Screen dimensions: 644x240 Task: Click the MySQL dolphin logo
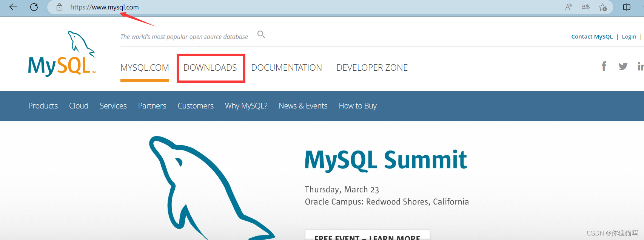(62, 54)
